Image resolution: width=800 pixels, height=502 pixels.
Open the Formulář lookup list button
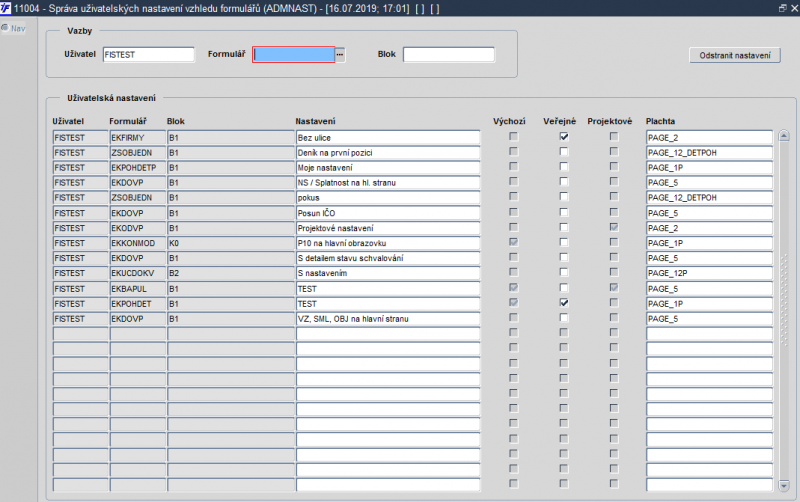(x=340, y=55)
